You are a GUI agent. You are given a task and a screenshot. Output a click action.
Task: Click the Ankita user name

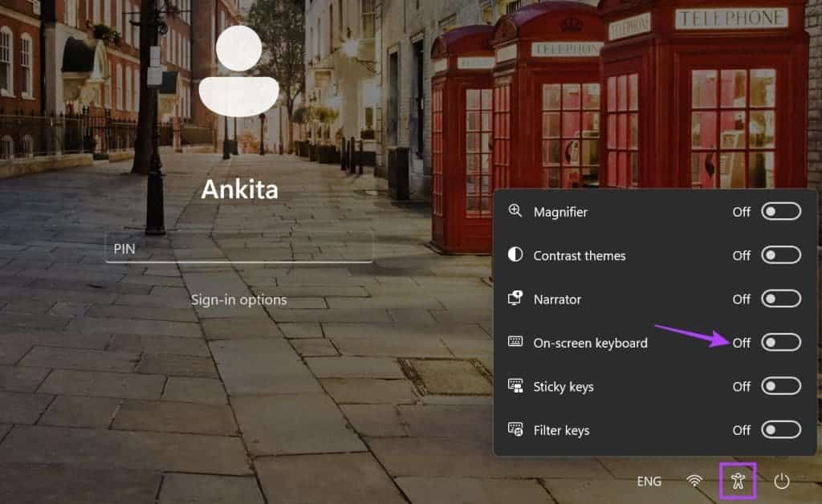point(238,189)
